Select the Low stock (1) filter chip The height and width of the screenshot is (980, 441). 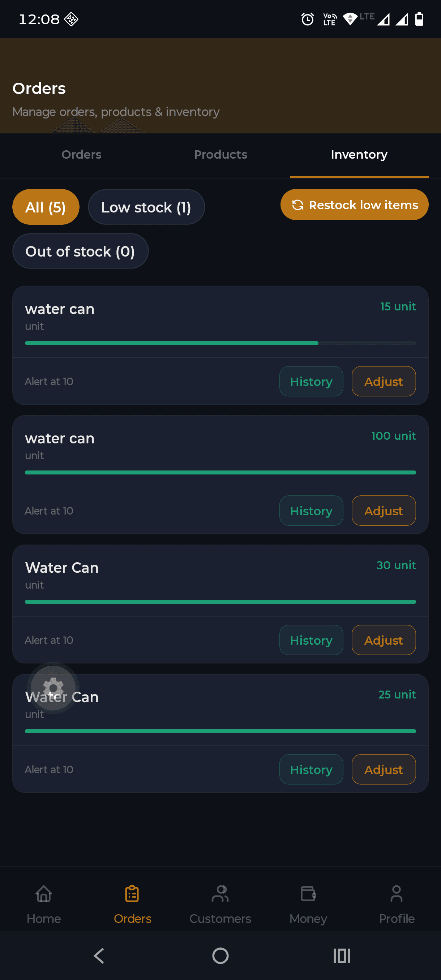(x=146, y=207)
